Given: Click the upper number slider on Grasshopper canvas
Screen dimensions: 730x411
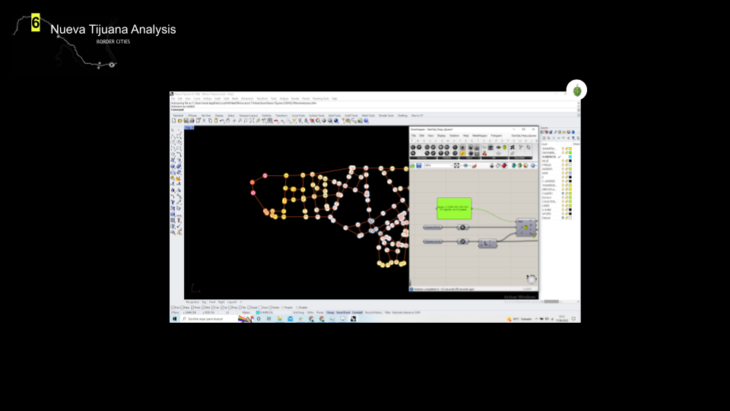Looking at the screenshot, I should 433,228.
